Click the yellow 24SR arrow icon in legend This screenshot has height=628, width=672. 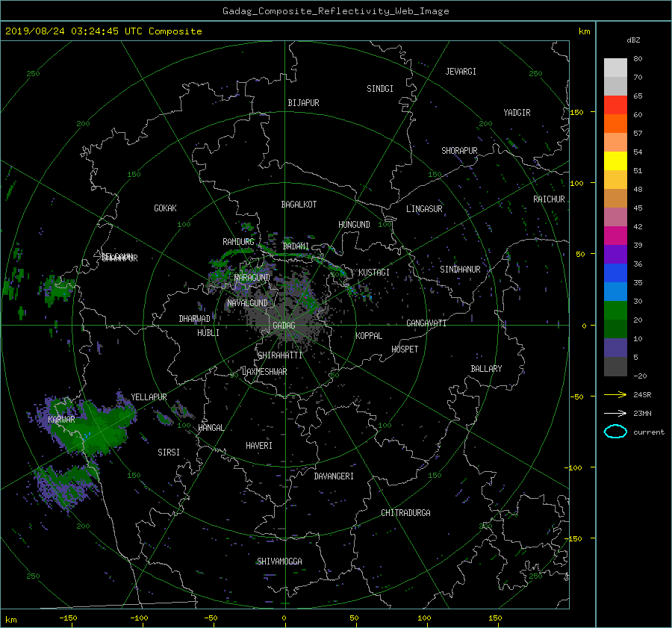615,394
